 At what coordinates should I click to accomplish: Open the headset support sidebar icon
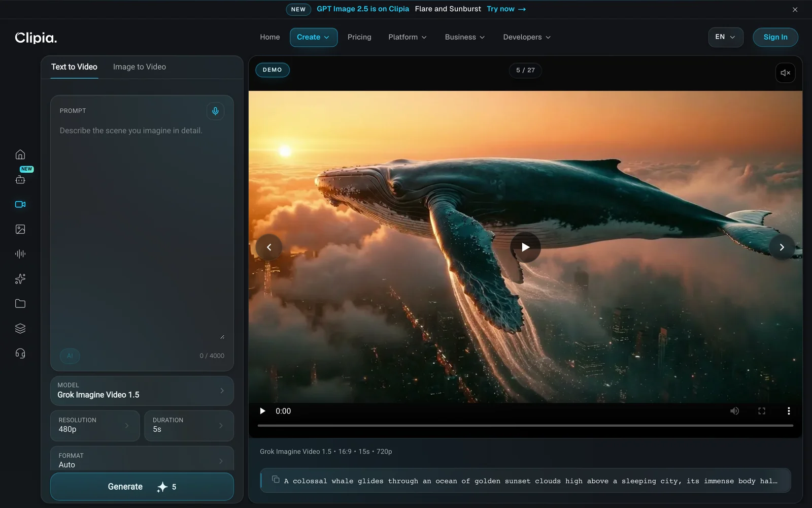click(x=20, y=354)
